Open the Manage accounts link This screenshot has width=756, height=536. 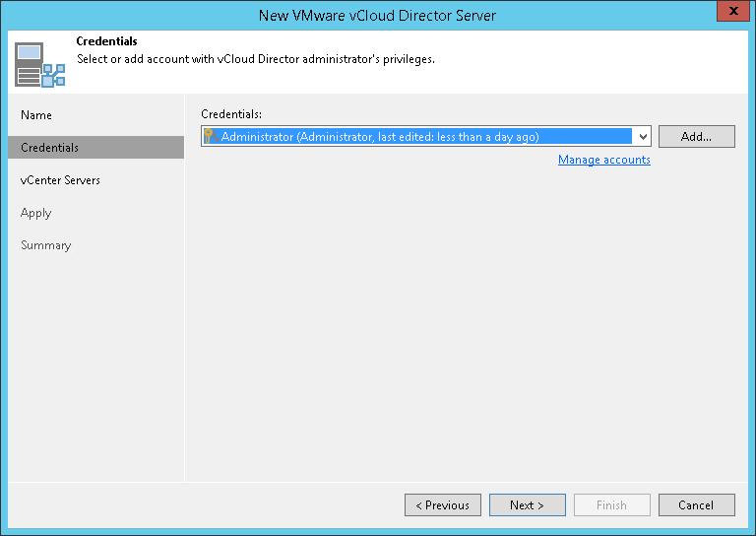603,160
